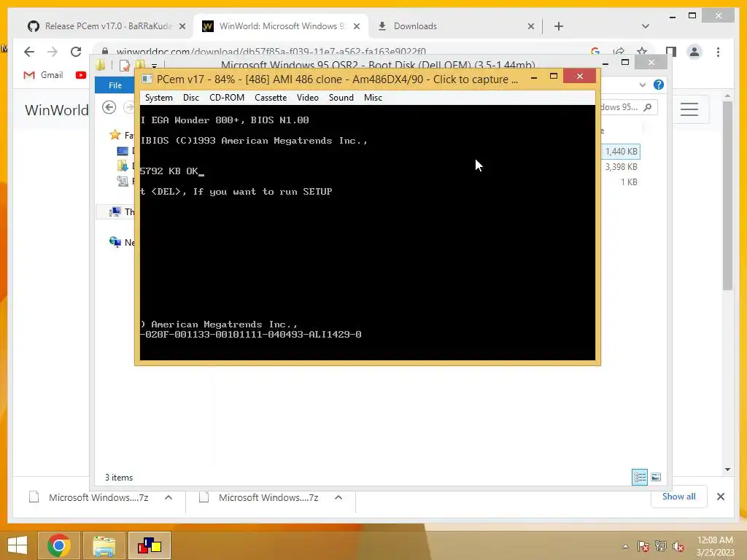Click the PCem window title bar icon
Screen dimensions: 747x560
pos(147,79)
